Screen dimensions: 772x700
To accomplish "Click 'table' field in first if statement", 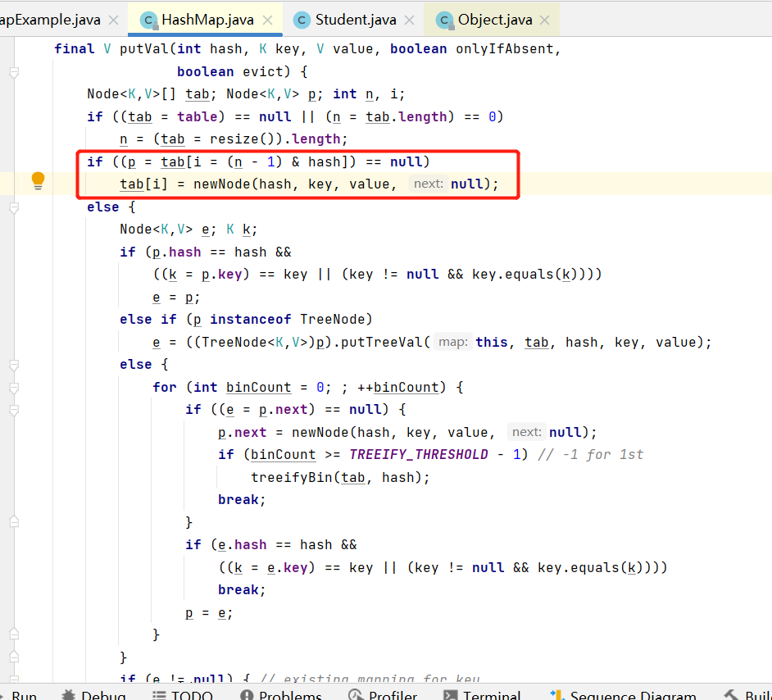I will [x=198, y=116].
